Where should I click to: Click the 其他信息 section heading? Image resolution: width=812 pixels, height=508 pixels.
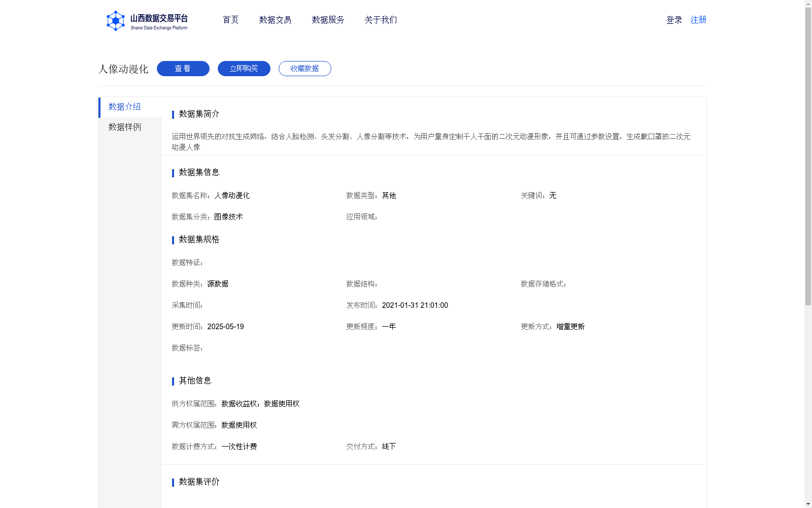pyautogui.click(x=195, y=380)
